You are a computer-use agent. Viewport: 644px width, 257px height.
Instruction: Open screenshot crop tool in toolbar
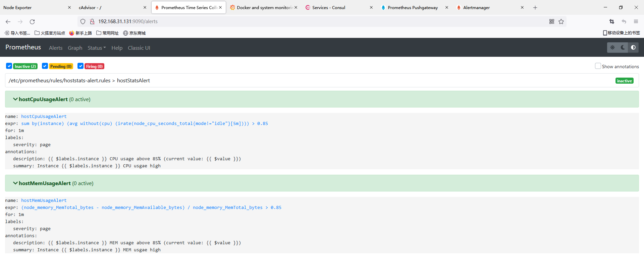(x=612, y=22)
